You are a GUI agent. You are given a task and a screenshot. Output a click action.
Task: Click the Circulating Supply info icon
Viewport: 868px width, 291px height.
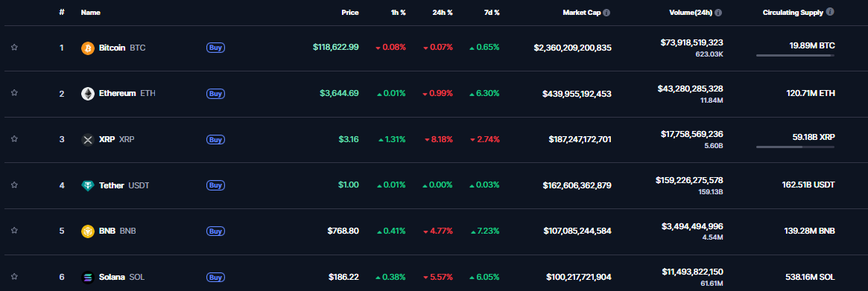pyautogui.click(x=830, y=12)
